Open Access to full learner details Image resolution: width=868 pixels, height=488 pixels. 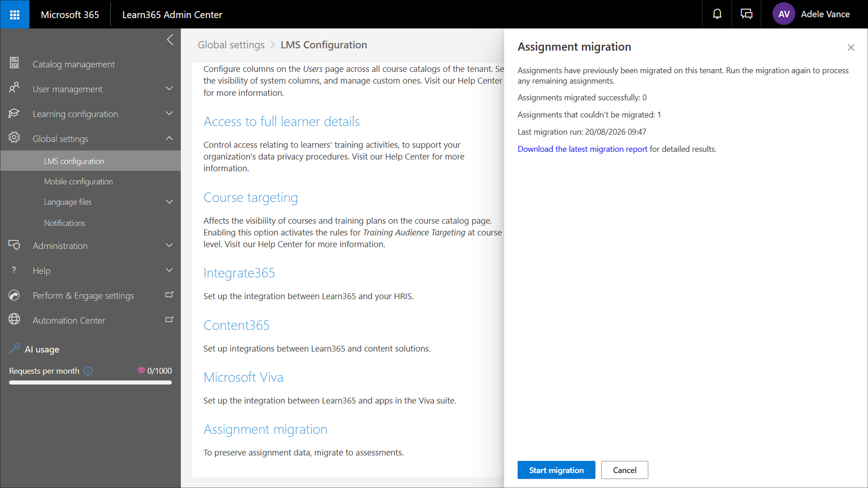click(x=282, y=122)
